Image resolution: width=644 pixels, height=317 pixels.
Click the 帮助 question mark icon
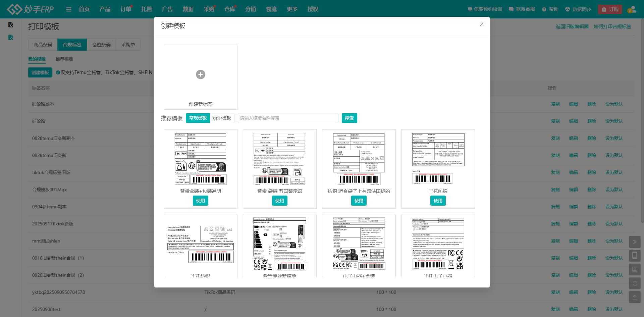[x=544, y=9]
